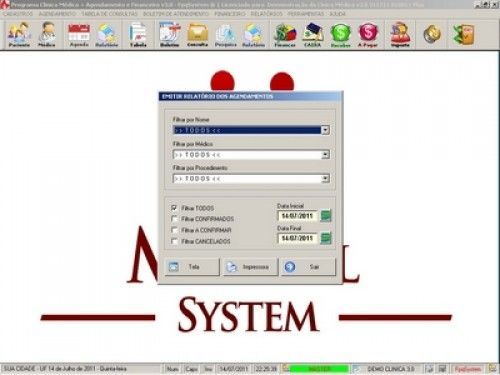Screen dimensions: 500x375
Task: Open the Receber green dollar icon
Action: (x=340, y=35)
